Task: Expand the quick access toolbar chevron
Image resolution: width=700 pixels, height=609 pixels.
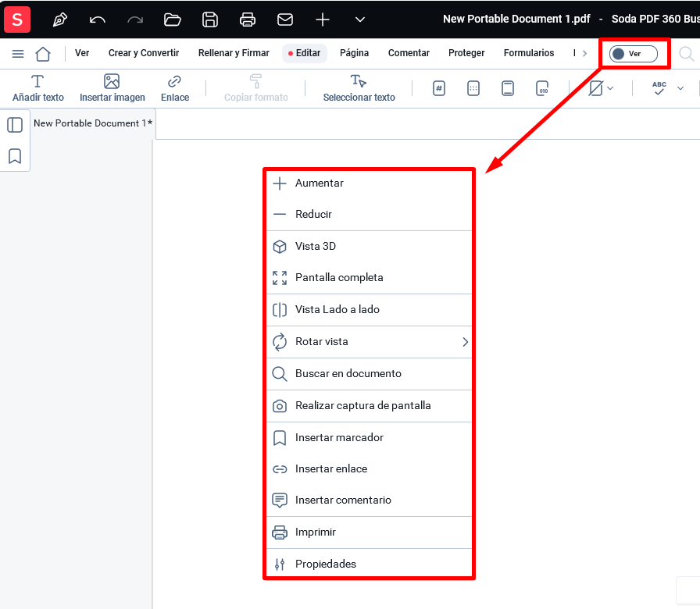Action: tap(360, 20)
